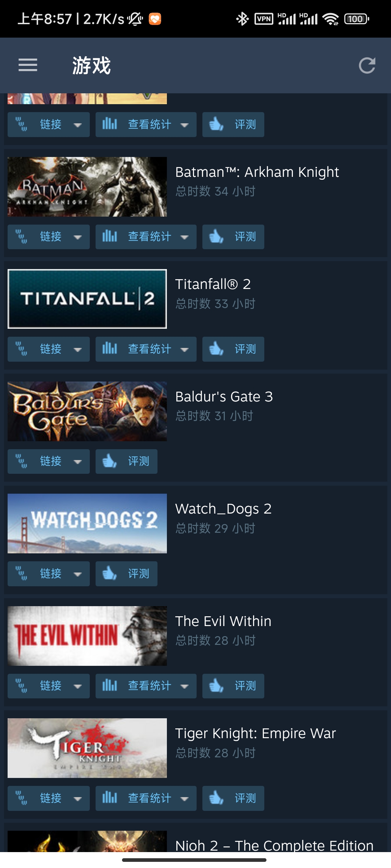Tap the refresh icon in header

pos(367,65)
